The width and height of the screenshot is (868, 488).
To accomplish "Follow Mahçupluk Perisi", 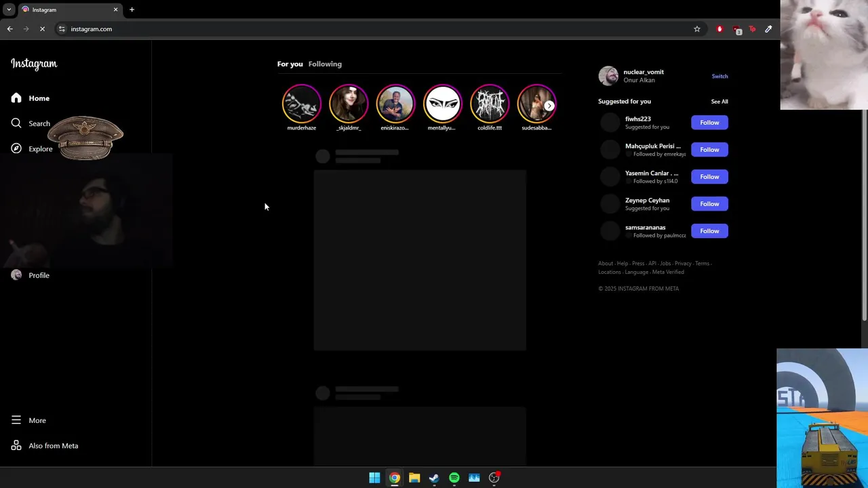I will 709,149.
